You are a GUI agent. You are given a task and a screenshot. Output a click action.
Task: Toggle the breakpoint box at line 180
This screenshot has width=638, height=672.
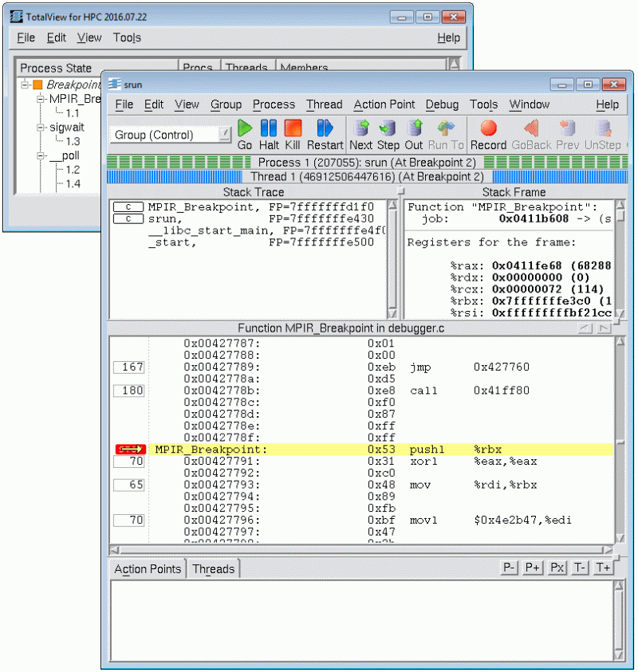[128, 391]
